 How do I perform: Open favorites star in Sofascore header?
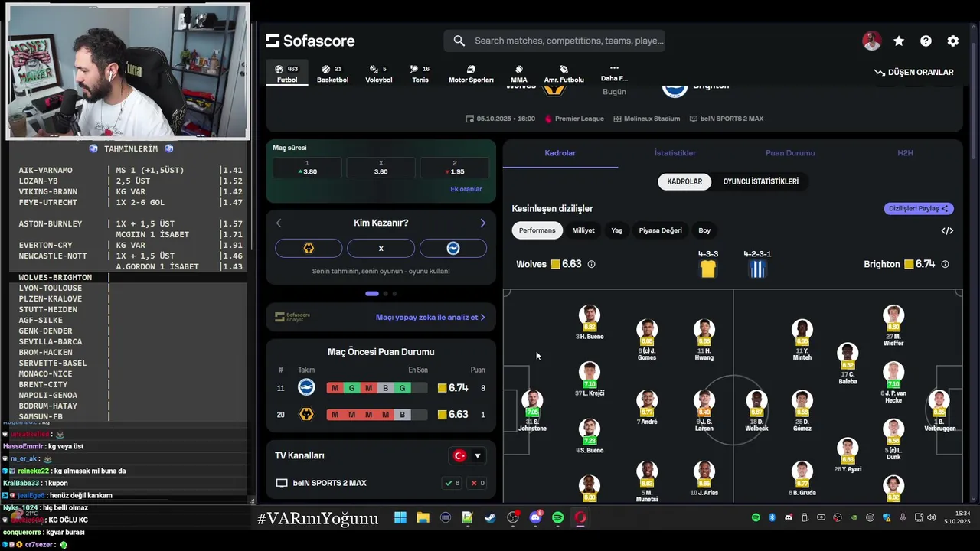click(899, 41)
